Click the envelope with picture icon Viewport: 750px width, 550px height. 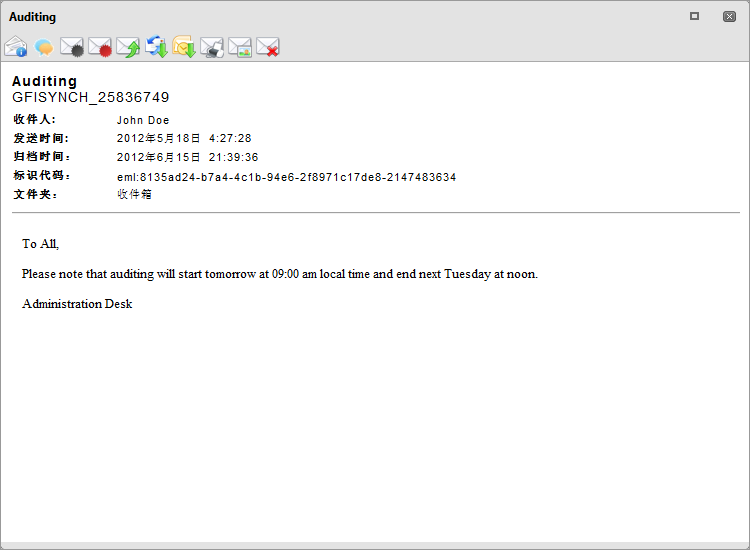[240, 47]
